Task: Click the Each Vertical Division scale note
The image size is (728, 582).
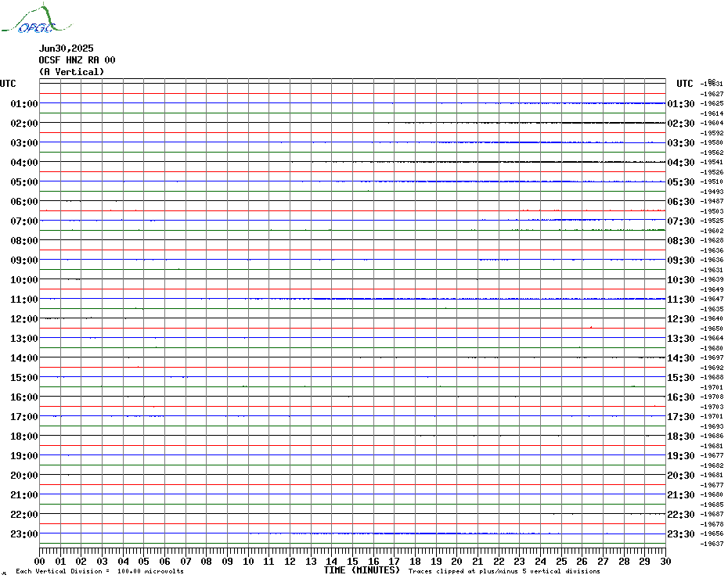Action: [x=100, y=571]
